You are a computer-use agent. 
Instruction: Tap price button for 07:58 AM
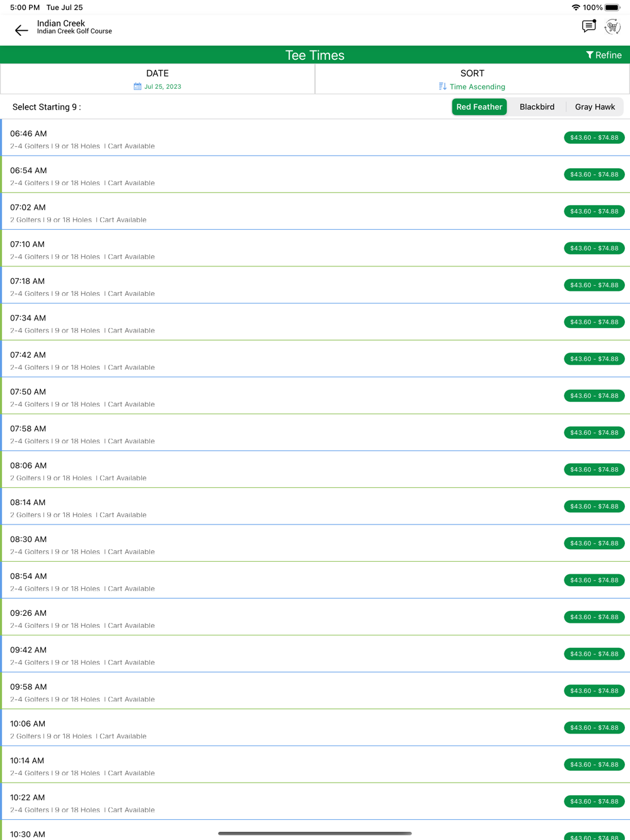tap(594, 433)
